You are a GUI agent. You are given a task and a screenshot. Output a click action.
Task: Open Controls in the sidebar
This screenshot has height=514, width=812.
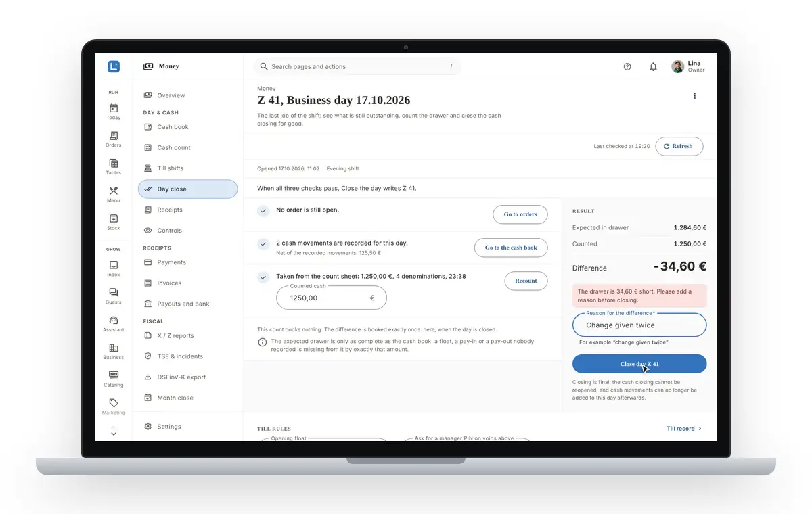(188, 231)
